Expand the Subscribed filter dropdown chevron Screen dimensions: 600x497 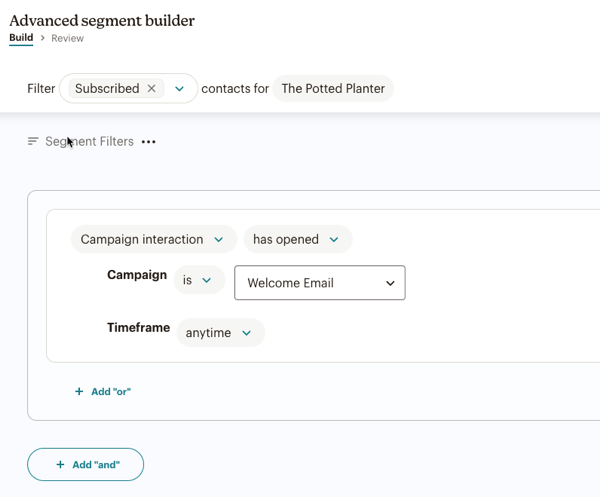(179, 88)
